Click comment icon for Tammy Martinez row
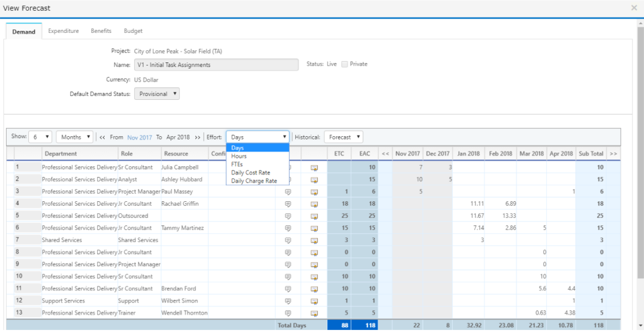 click(288, 228)
